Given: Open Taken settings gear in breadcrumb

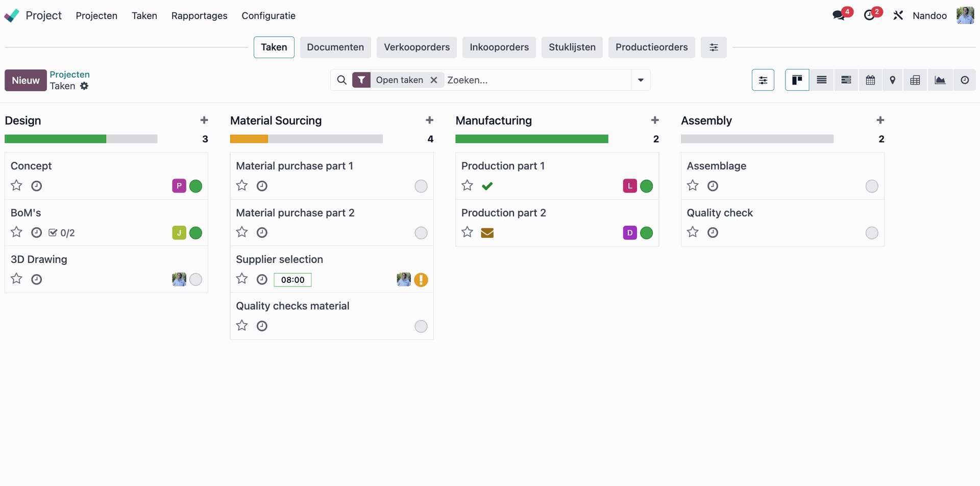Looking at the screenshot, I should [85, 86].
